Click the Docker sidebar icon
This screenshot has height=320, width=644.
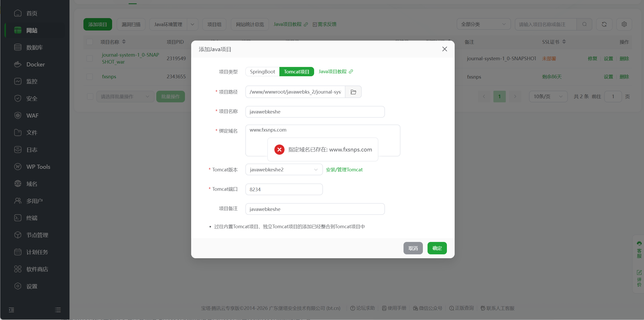click(x=18, y=64)
